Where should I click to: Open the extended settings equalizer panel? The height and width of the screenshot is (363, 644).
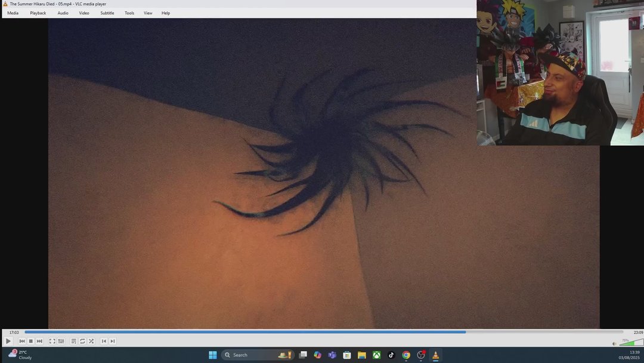pyautogui.click(x=60, y=341)
